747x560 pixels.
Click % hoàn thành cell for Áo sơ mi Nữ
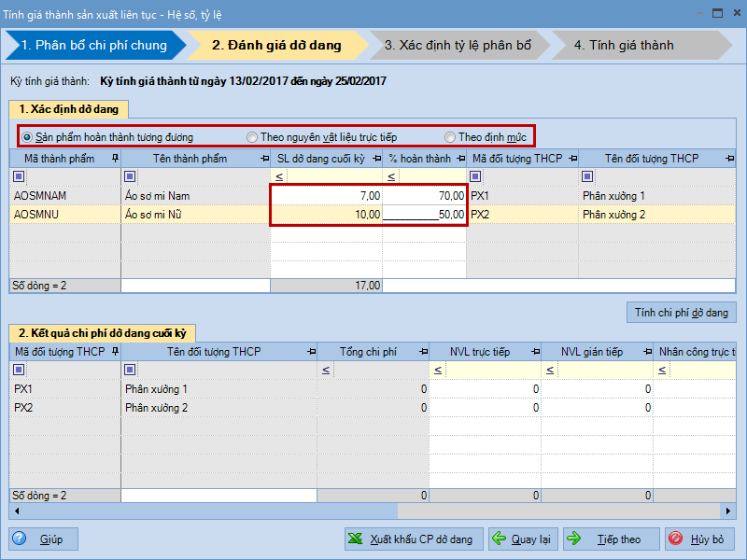pyautogui.click(x=425, y=215)
